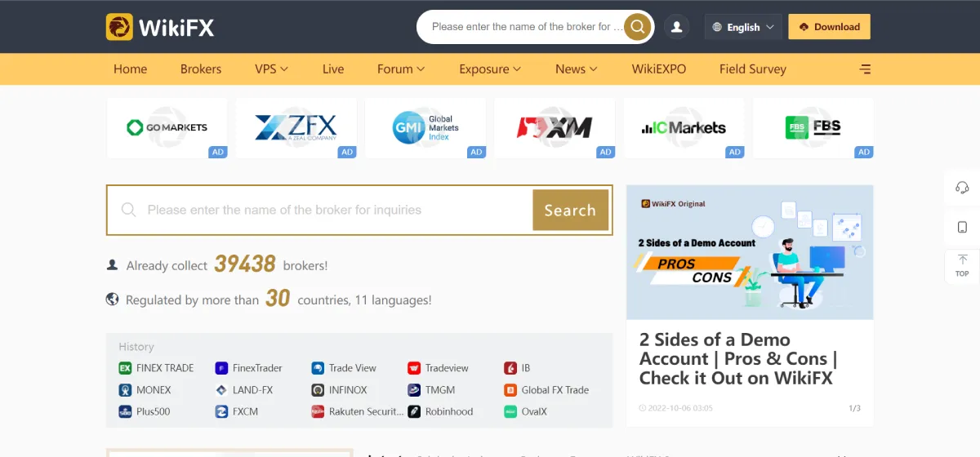Image resolution: width=980 pixels, height=457 pixels.
Task: Open the Demo Account Pros Cons thumbnail
Action: tap(750, 252)
